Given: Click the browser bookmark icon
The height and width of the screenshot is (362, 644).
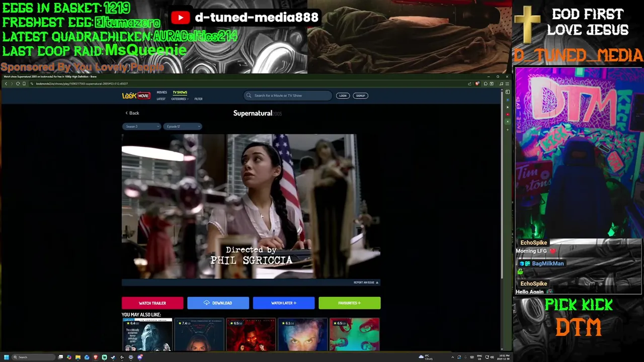Looking at the screenshot, I should click(x=24, y=83).
